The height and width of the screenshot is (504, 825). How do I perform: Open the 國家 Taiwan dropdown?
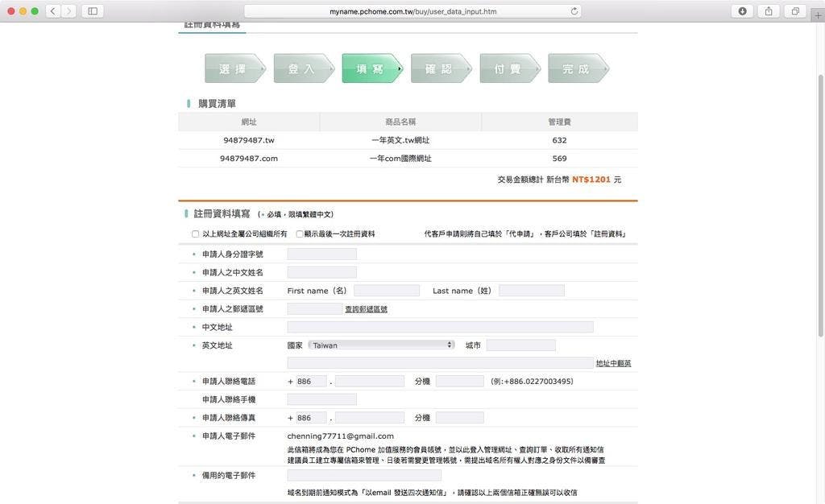[381, 345]
